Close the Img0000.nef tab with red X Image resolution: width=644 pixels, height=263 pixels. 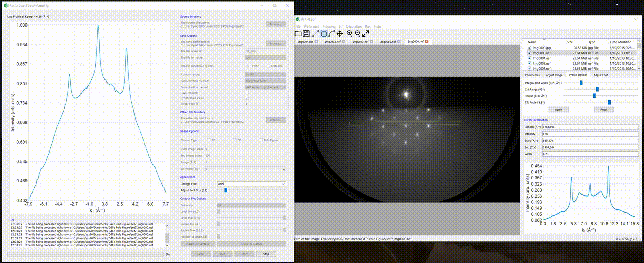tap(427, 41)
